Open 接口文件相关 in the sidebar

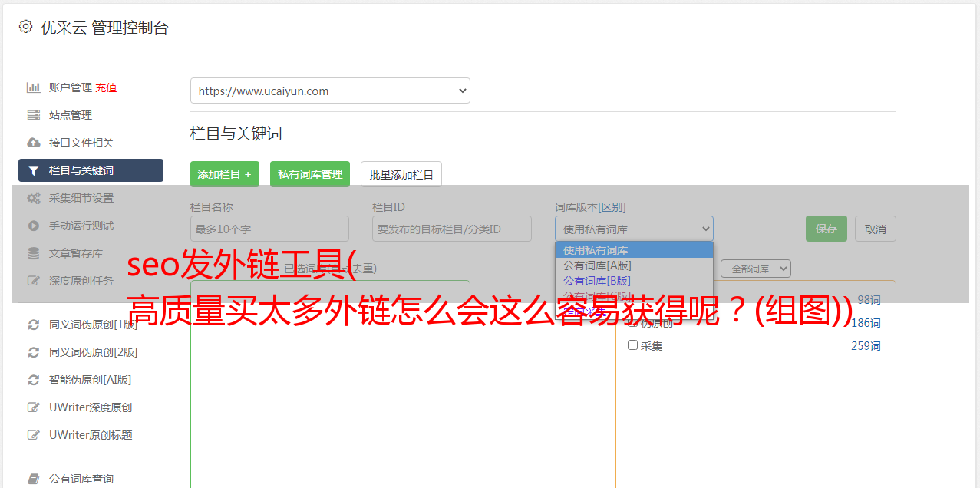point(81,143)
